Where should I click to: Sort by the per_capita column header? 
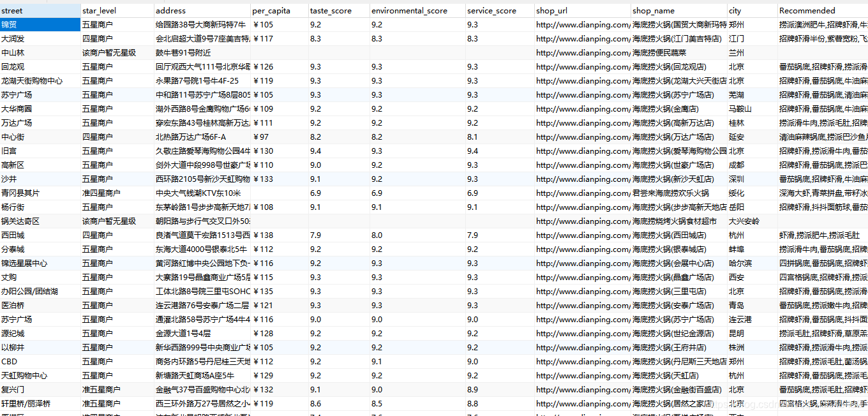tap(280, 10)
